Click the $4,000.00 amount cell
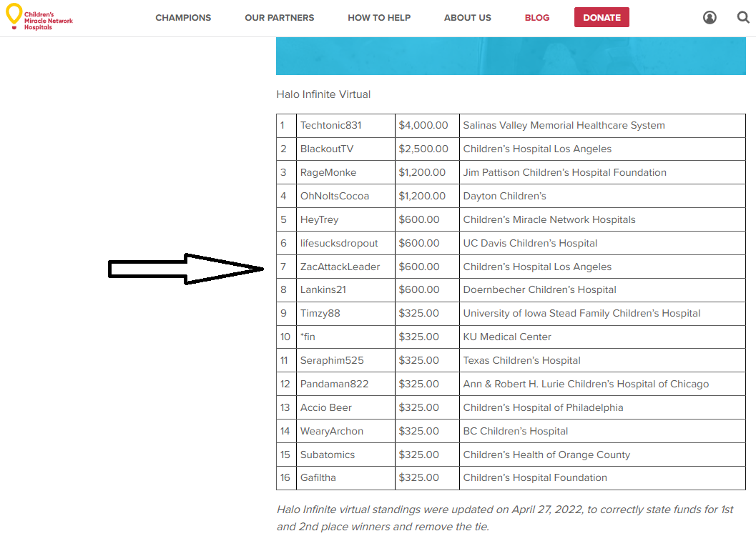 427,126
